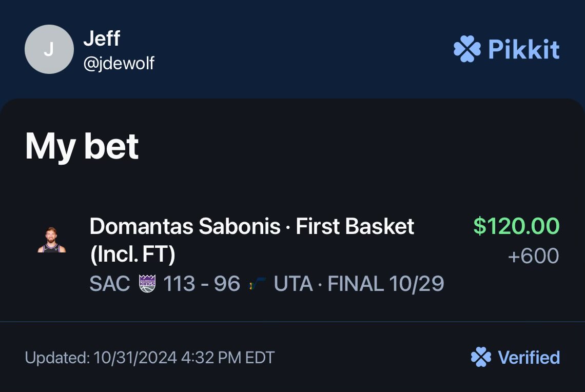Click the Updated 10/31/2024 timestamp

(x=150, y=358)
